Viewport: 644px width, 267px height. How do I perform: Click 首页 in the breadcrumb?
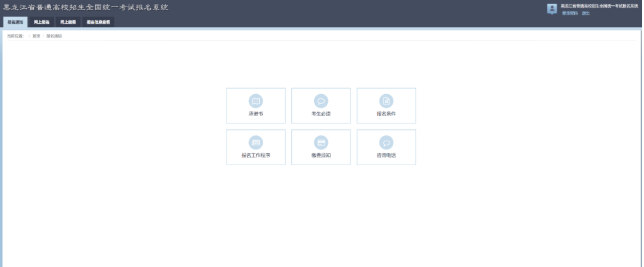pos(36,36)
